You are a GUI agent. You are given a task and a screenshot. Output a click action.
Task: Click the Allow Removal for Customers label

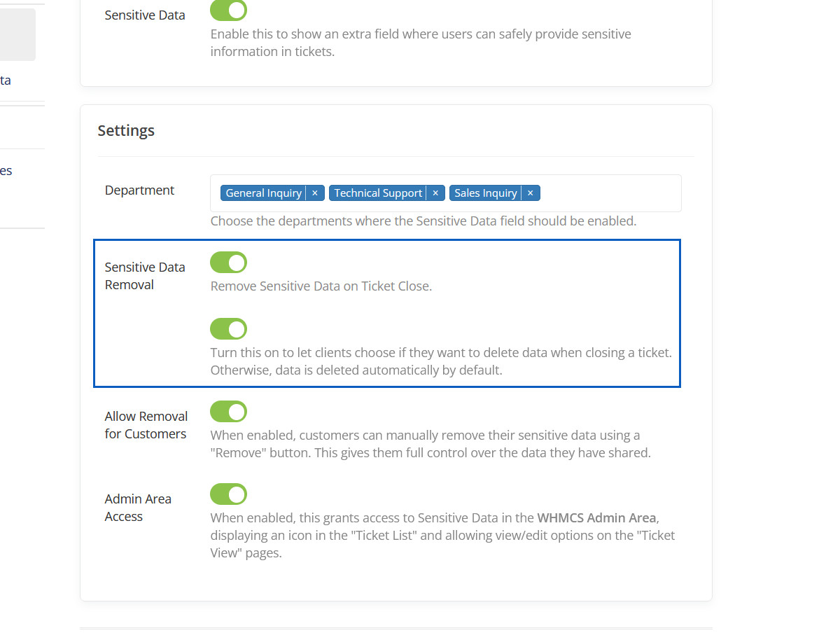146,425
